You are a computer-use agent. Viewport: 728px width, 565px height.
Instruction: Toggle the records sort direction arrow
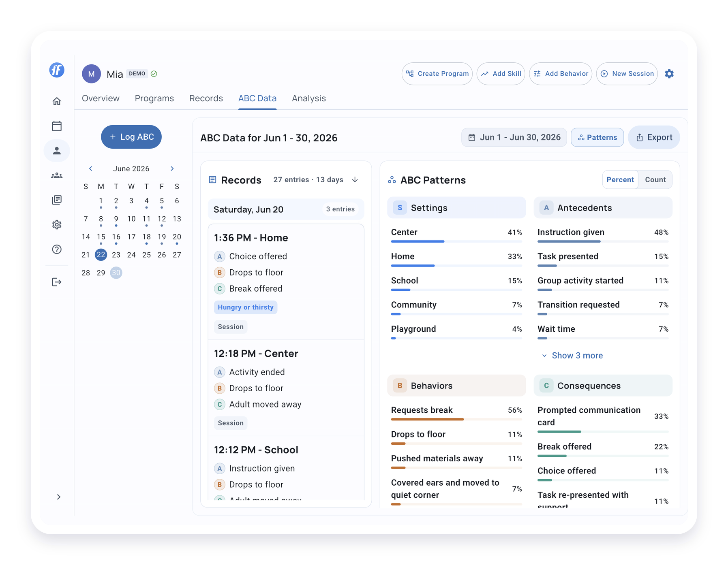pos(355,179)
